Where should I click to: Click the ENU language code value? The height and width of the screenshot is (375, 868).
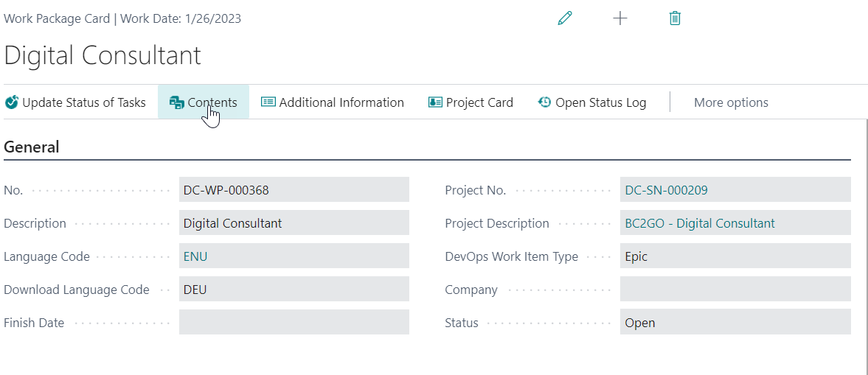[195, 256]
